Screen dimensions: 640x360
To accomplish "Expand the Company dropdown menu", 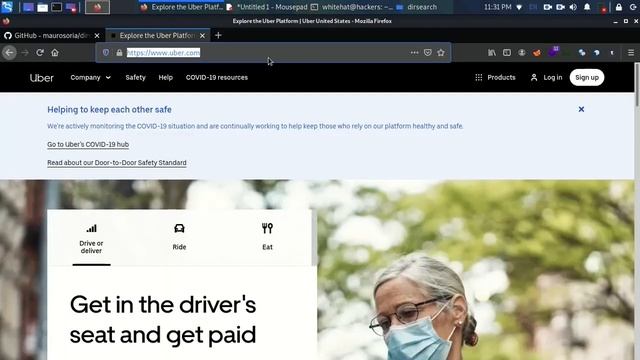I will point(90,78).
